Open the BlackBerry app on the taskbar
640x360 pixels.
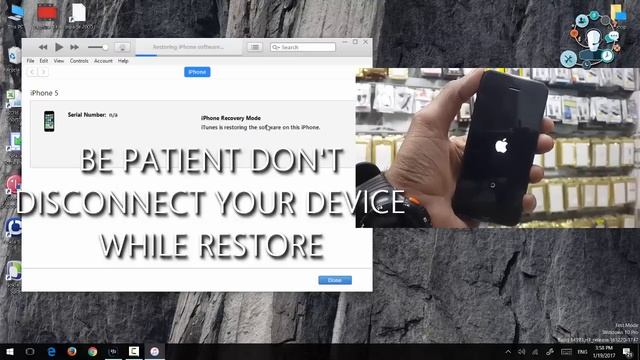click(113, 351)
